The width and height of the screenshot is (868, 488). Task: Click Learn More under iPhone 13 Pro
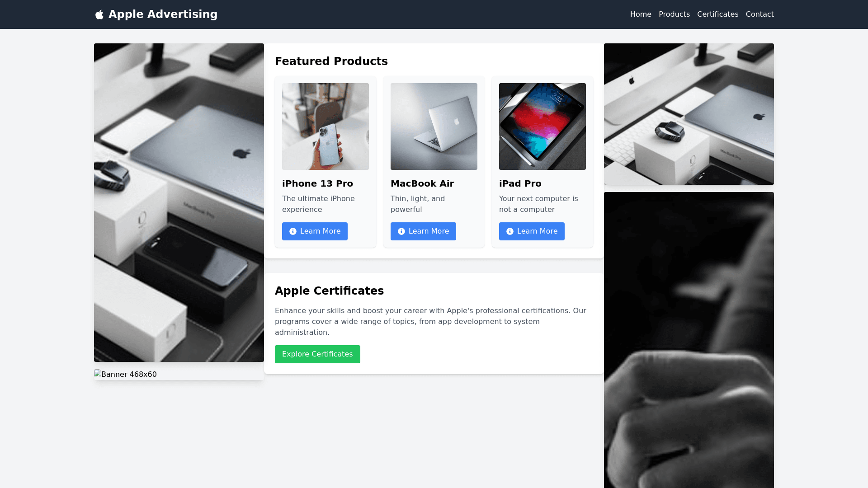pyautogui.click(x=315, y=231)
